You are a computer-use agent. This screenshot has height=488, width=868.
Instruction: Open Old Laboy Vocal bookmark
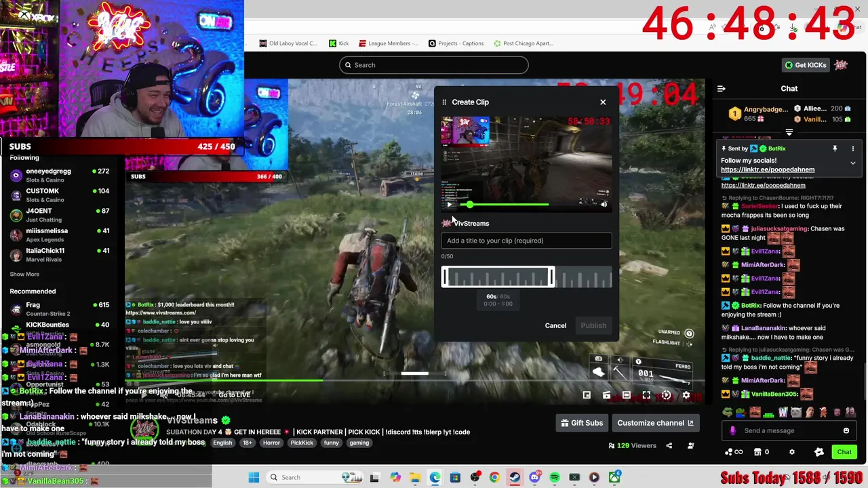point(288,43)
